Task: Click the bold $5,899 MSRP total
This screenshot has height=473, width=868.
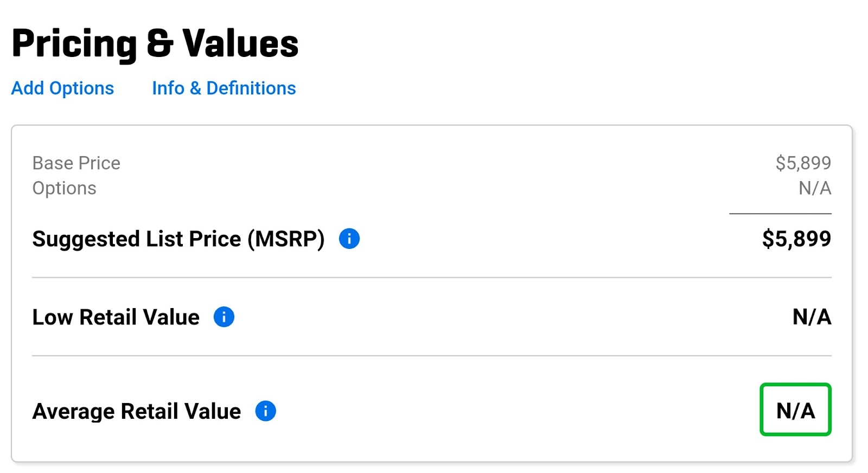Action: click(796, 239)
